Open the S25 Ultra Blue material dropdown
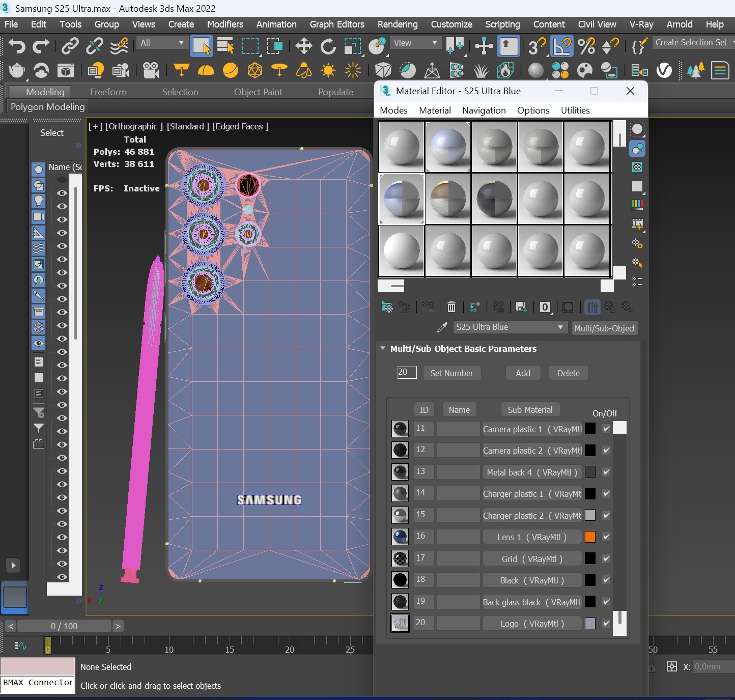The width and height of the screenshot is (735, 700). pyautogui.click(x=510, y=327)
